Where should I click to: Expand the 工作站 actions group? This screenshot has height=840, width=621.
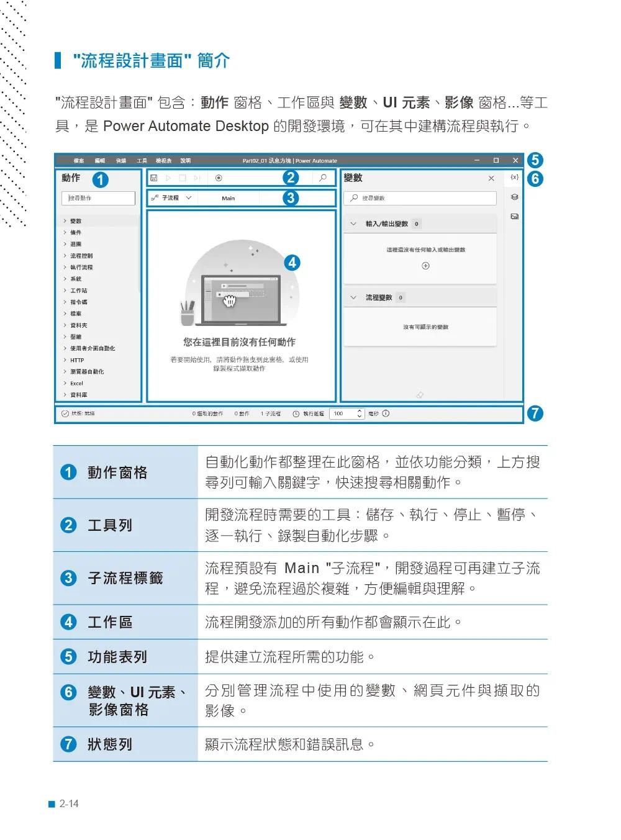click(65, 291)
